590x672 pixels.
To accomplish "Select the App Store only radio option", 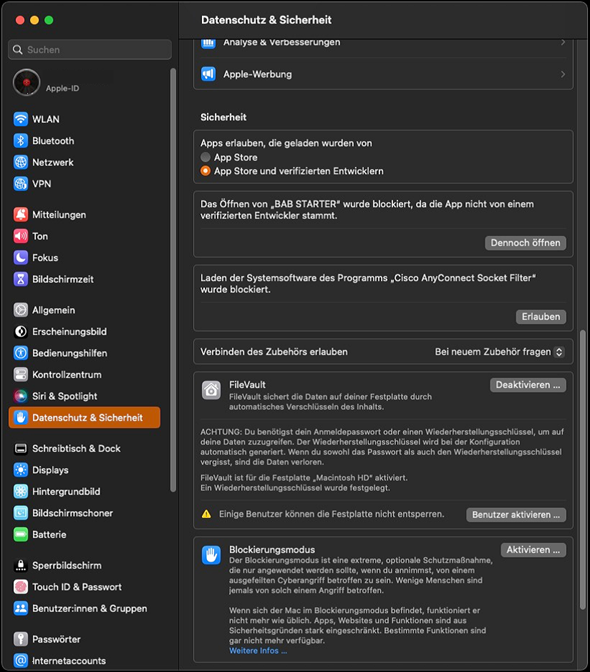I will [x=206, y=157].
